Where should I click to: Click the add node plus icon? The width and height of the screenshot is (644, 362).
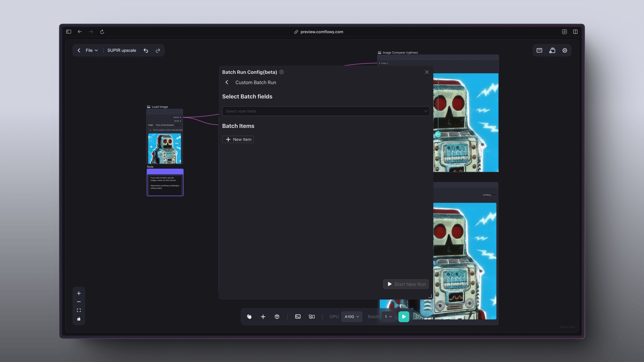point(263,317)
